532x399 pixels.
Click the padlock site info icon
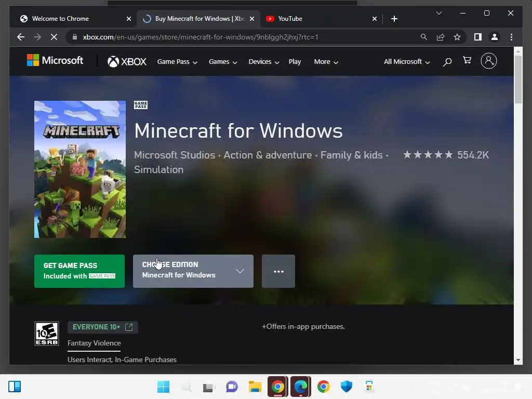75,37
